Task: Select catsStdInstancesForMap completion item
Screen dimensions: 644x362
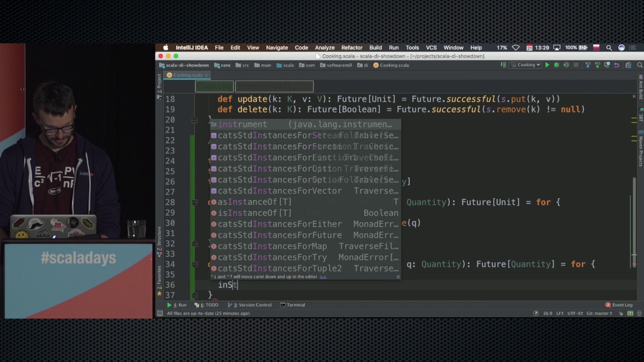Action: (305, 246)
